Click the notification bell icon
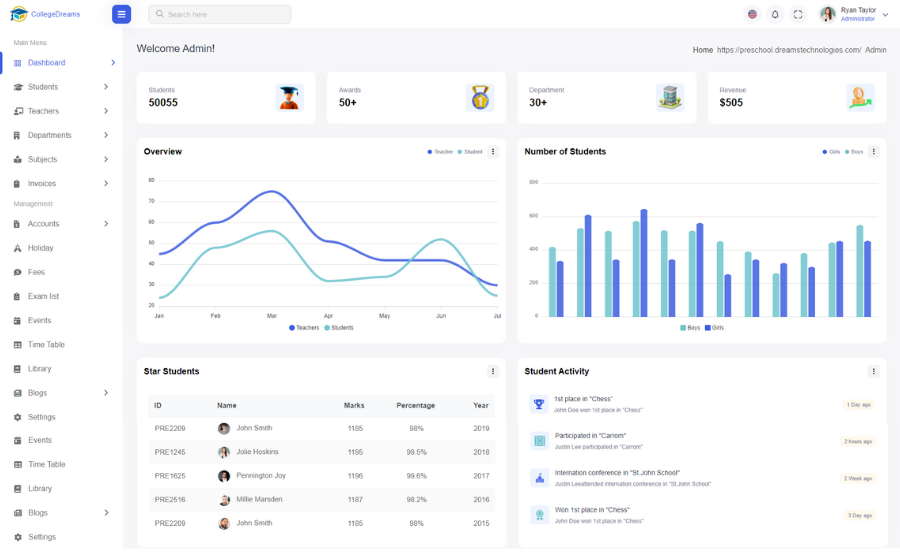 tap(775, 14)
